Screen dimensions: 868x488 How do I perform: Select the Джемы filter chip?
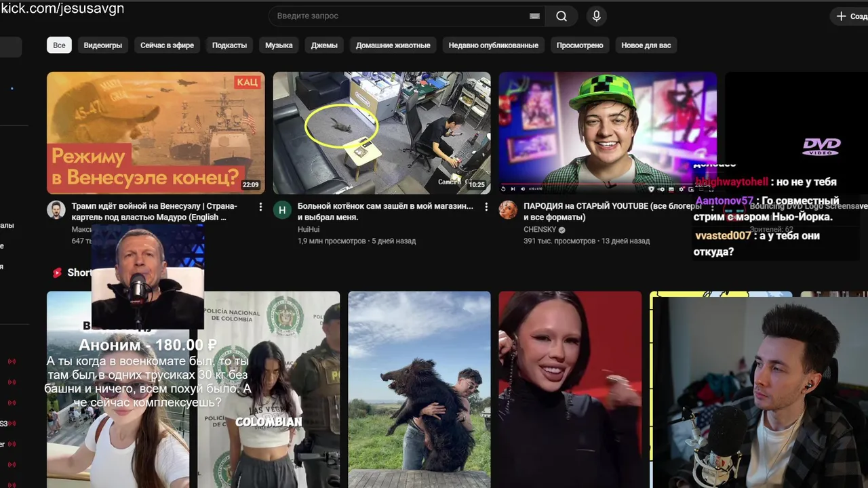324,45
